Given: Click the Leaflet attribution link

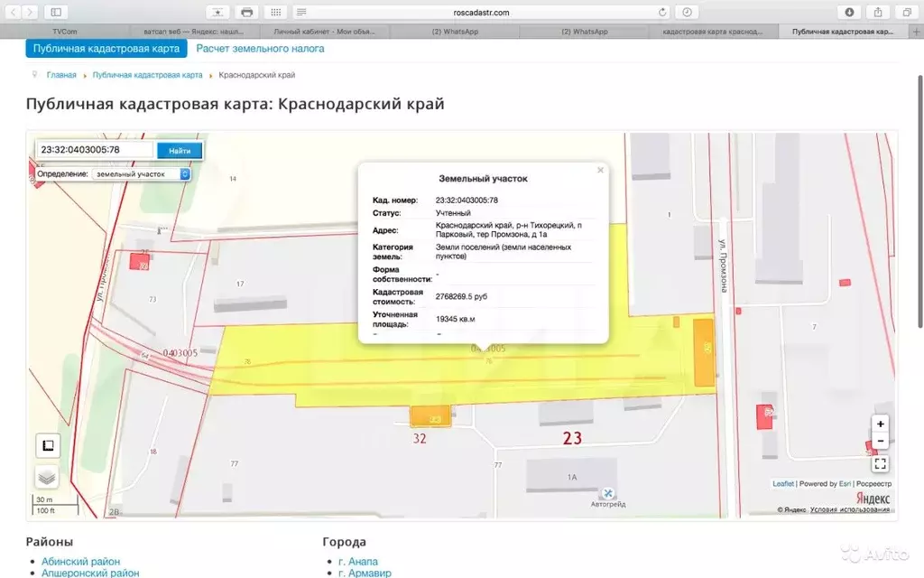Looking at the screenshot, I should [782, 484].
